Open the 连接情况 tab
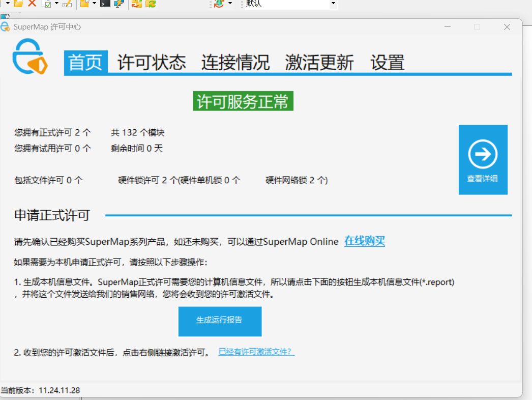Viewport: 532px width, 400px height. 235,63
